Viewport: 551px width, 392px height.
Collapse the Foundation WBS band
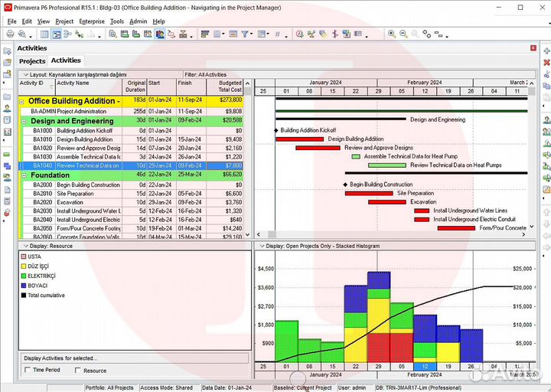pos(24,175)
